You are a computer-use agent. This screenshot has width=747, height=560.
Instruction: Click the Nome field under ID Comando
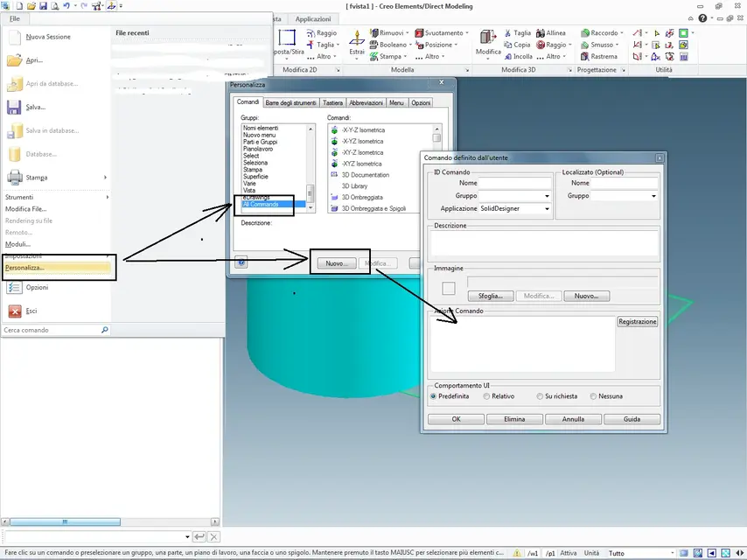click(x=515, y=183)
